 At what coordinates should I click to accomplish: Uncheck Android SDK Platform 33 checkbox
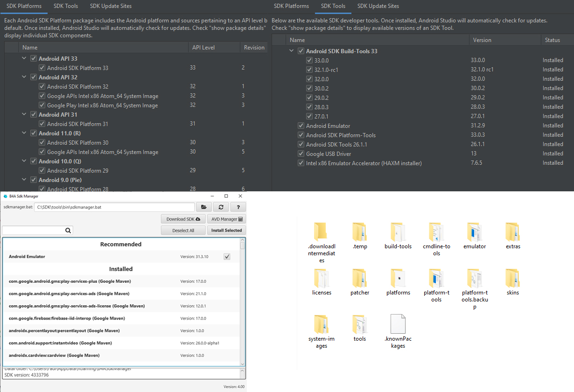(x=42, y=68)
